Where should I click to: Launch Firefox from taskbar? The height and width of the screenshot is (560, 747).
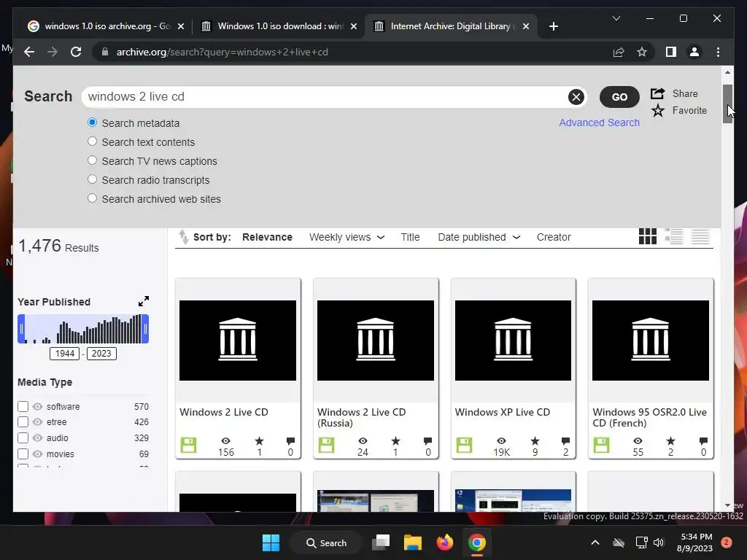445,542
